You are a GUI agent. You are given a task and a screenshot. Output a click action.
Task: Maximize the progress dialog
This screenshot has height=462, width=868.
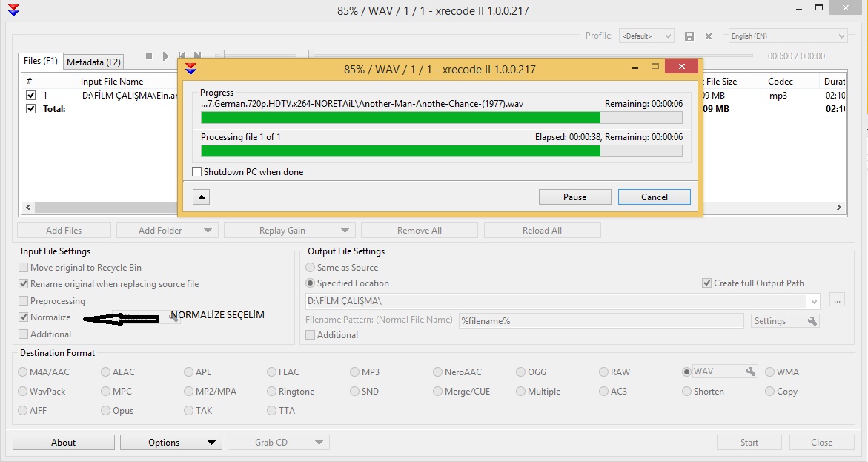(655, 67)
